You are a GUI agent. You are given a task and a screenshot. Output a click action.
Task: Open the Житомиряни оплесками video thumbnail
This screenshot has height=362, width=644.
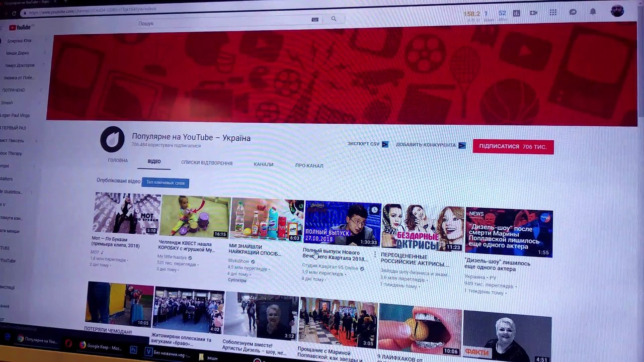pos(188,310)
